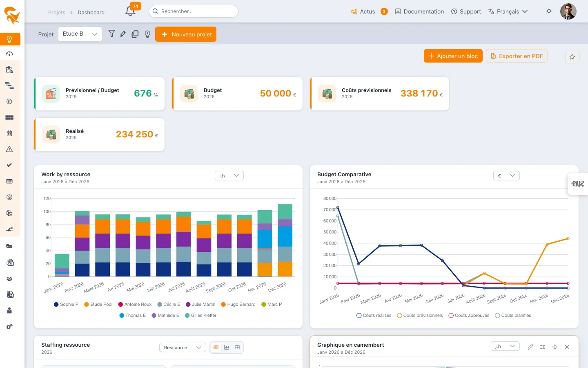The width and height of the screenshot is (588, 368).
Task: Open the € unit dropdown of Budget Comparative
Action: 506,176
